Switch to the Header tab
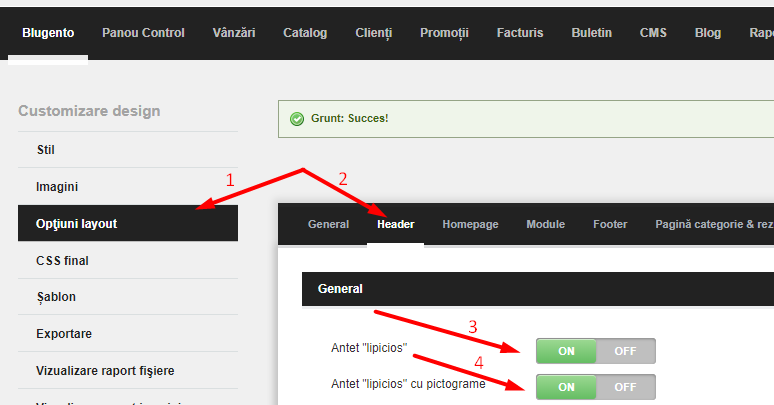 (x=396, y=224)
